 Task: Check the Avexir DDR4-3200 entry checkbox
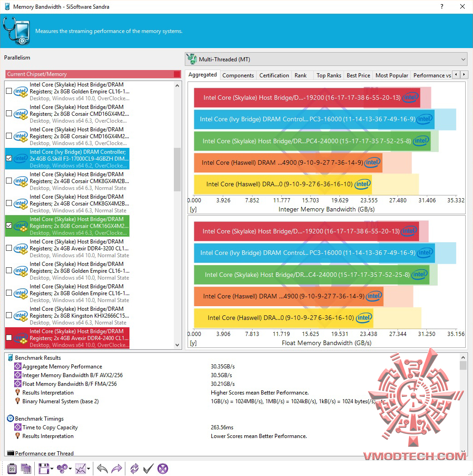[9, 248]
